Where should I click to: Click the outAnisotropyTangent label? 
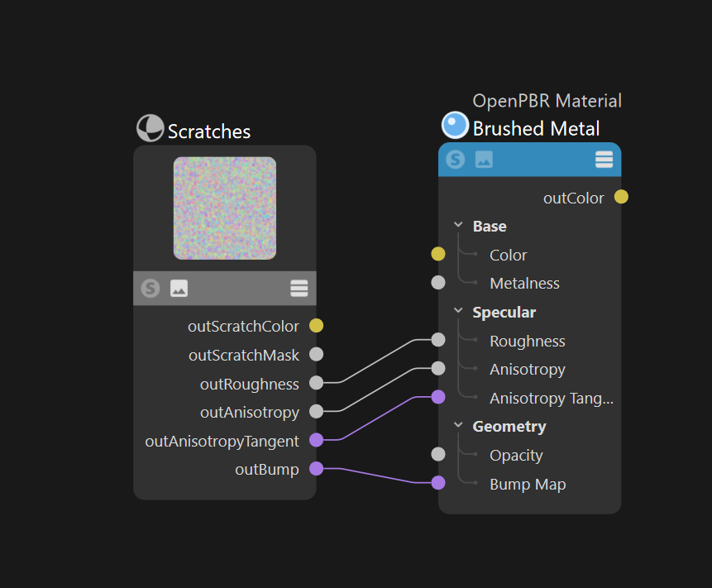(x=222, y=442)
